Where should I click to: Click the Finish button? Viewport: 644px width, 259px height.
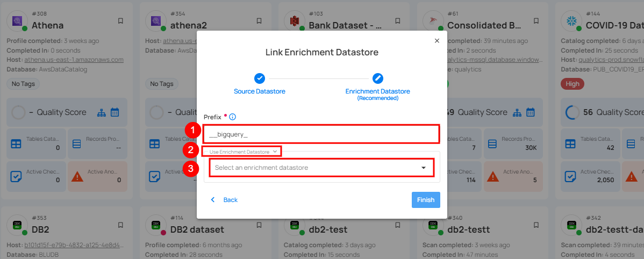[426, 200]
